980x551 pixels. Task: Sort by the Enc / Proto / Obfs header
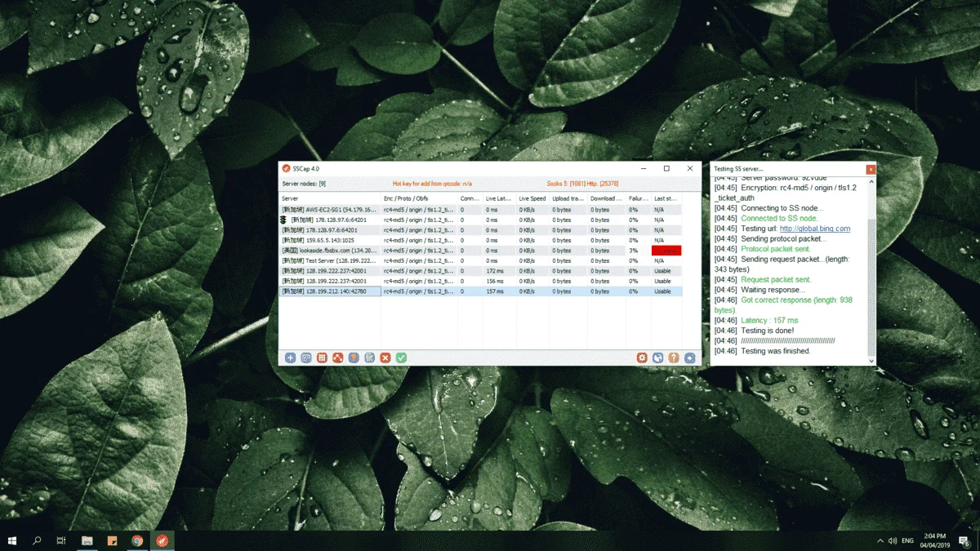(x=419, y=198)
